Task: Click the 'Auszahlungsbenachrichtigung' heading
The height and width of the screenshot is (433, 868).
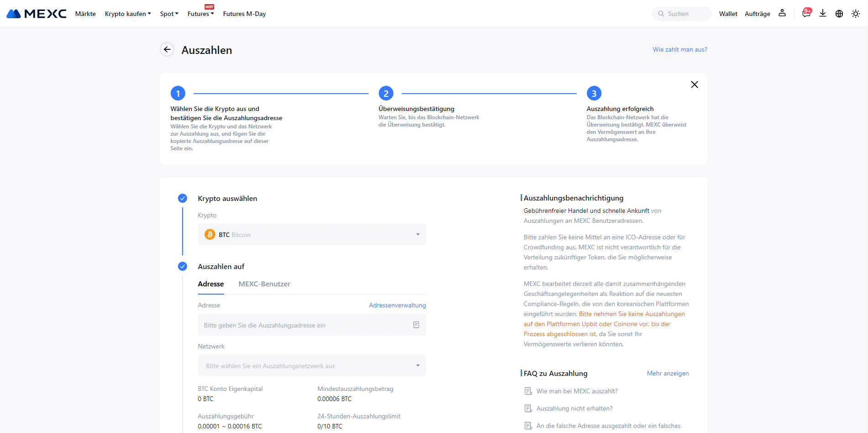Action: [574, 198]
